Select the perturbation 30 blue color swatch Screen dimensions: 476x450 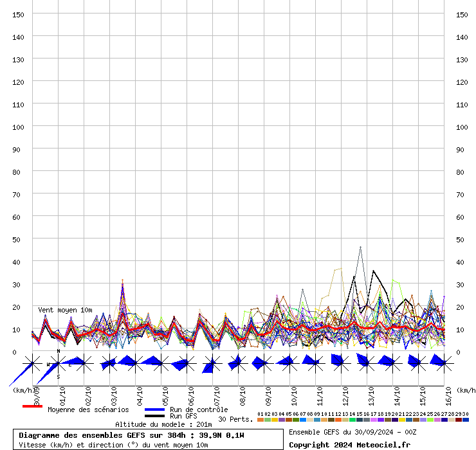pos(465,420)
